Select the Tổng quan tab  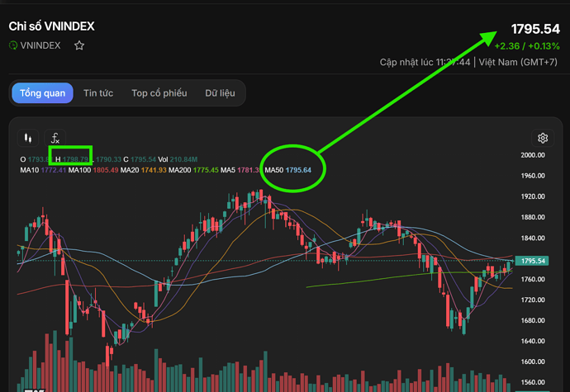point(42,93)
